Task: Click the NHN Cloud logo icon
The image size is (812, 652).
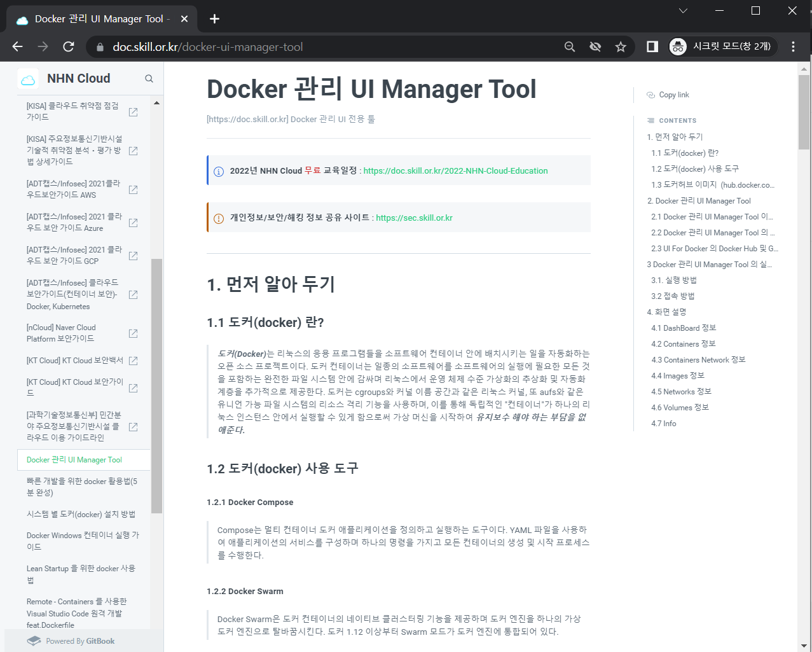Action: [28, 79]
